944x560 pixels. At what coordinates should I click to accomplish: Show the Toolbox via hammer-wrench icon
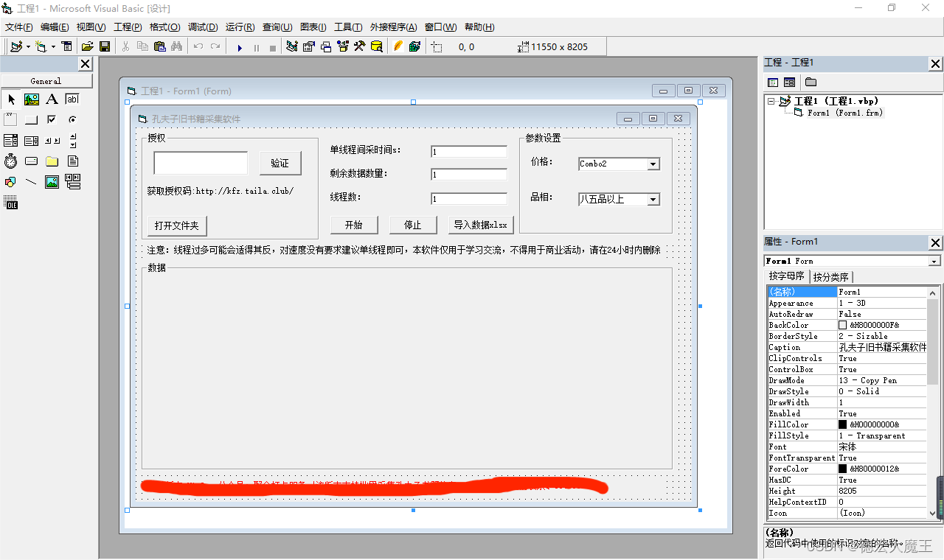point(360,46)
